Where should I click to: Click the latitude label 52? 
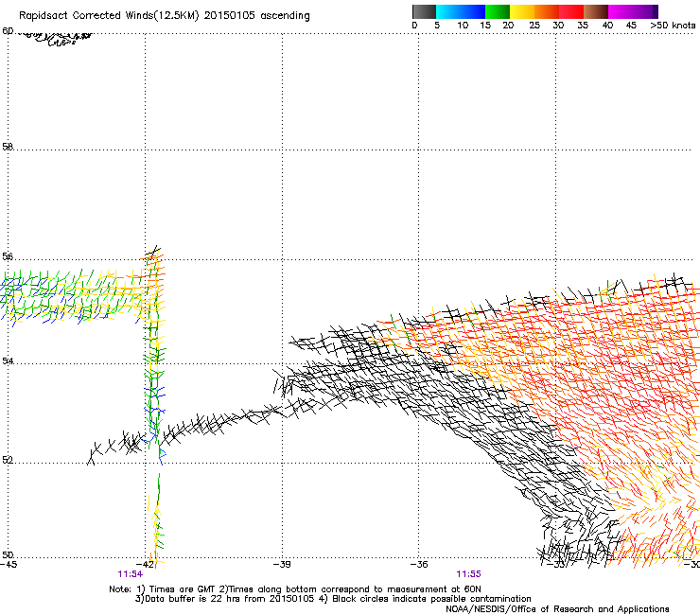[x=8, y=460]
